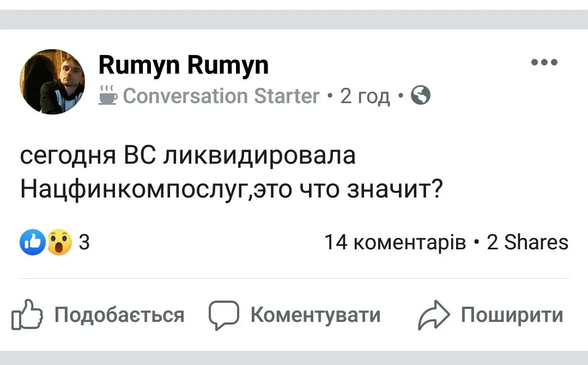Expand the 14 коментарів comments list
Image resolution: width=588 pixels, height=365 pixels.
coord(395,242)
